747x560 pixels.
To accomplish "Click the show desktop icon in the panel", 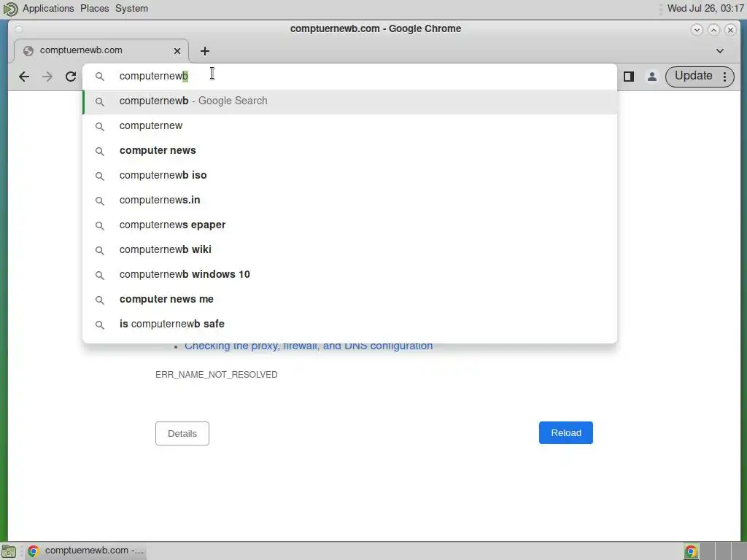I will tap(9, 551).
